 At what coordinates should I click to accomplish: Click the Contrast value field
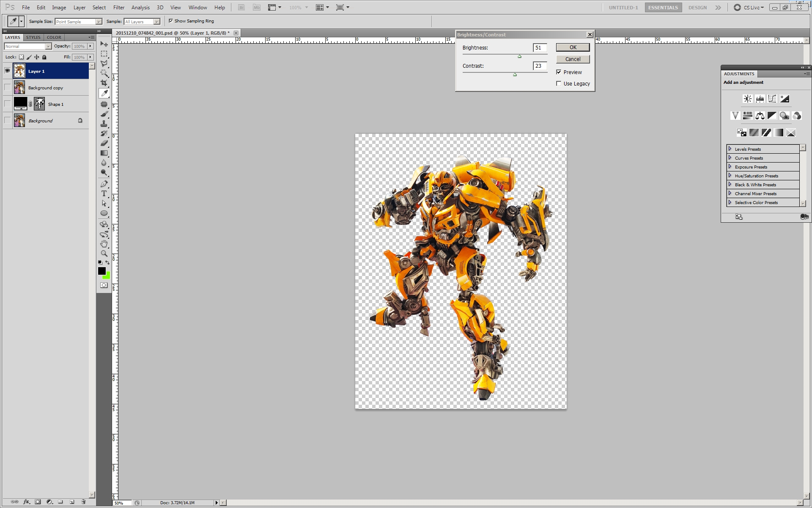point(540,66)
